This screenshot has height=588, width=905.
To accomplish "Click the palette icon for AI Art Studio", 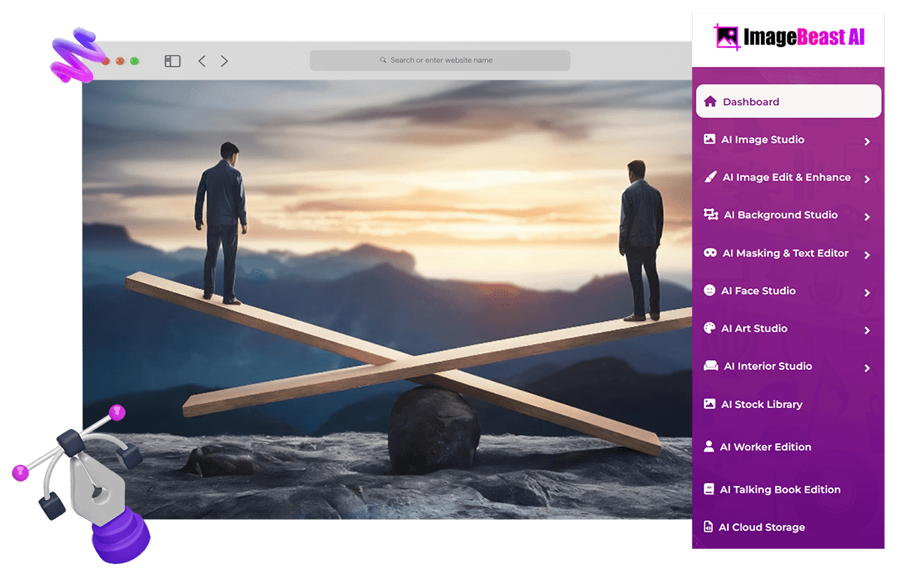I will point(709,328).
